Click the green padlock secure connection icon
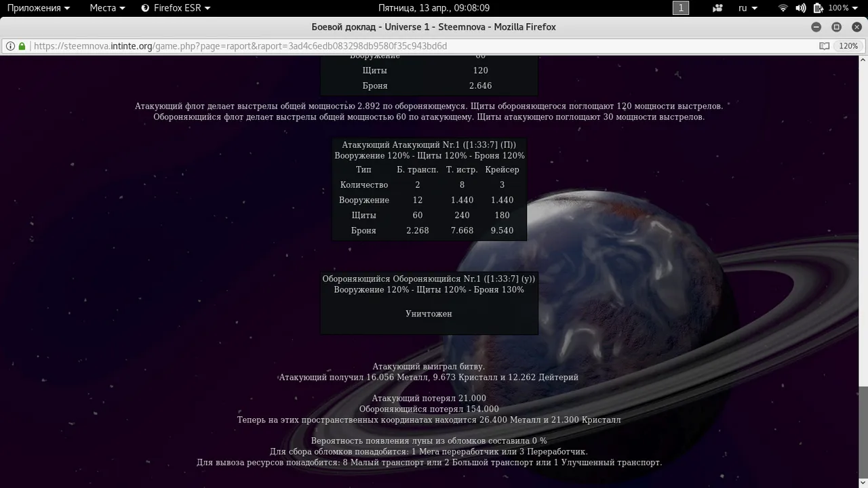Screen dimensions: 868x488 22,46
